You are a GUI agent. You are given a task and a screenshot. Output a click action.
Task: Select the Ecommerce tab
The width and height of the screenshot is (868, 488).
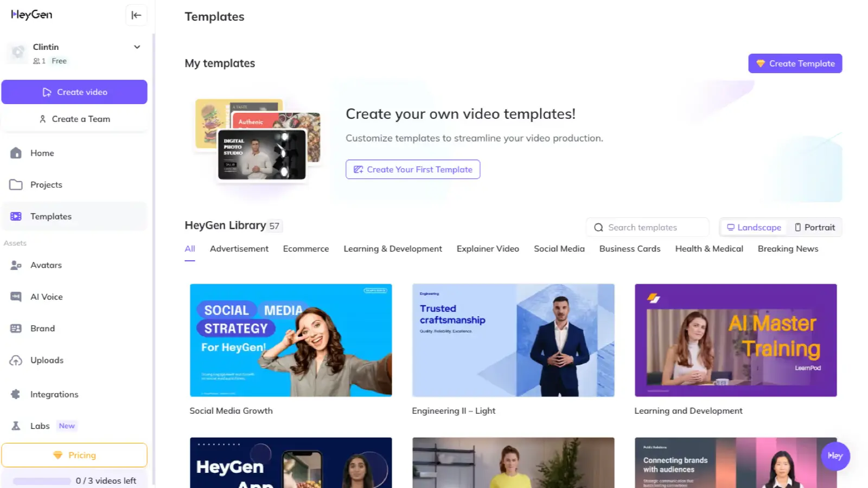(306, 249)
